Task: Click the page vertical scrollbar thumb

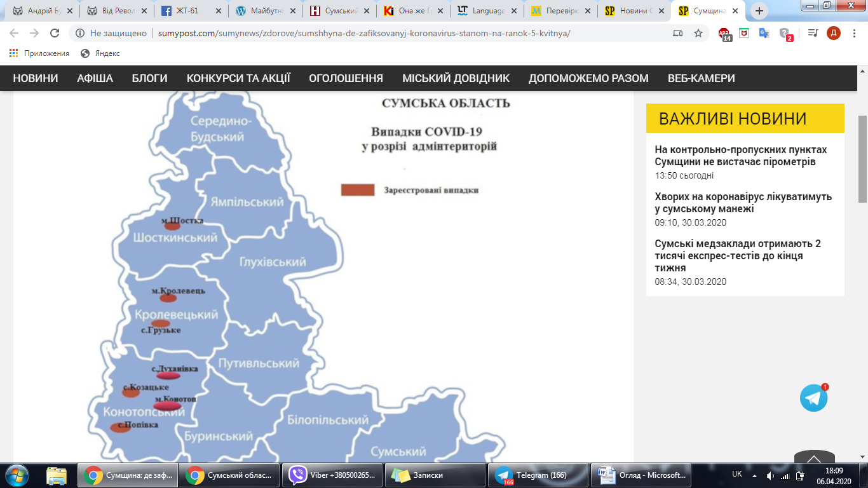Action: pyautogui.click(x=862, y=159)
